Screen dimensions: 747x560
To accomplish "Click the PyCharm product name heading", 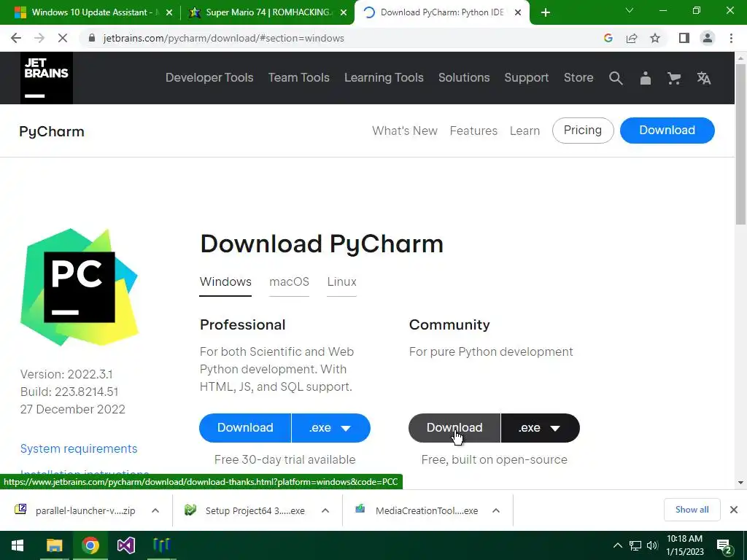I will pos(52,131).
